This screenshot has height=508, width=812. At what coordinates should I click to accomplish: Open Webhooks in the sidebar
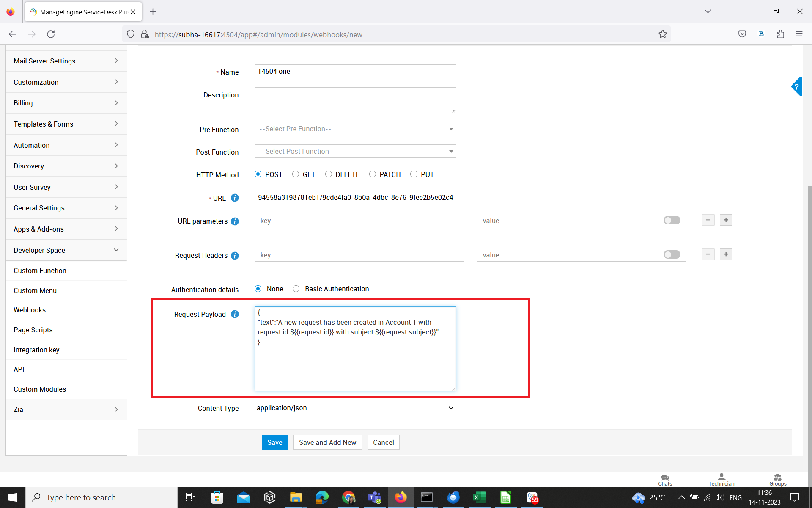(30, 310)
